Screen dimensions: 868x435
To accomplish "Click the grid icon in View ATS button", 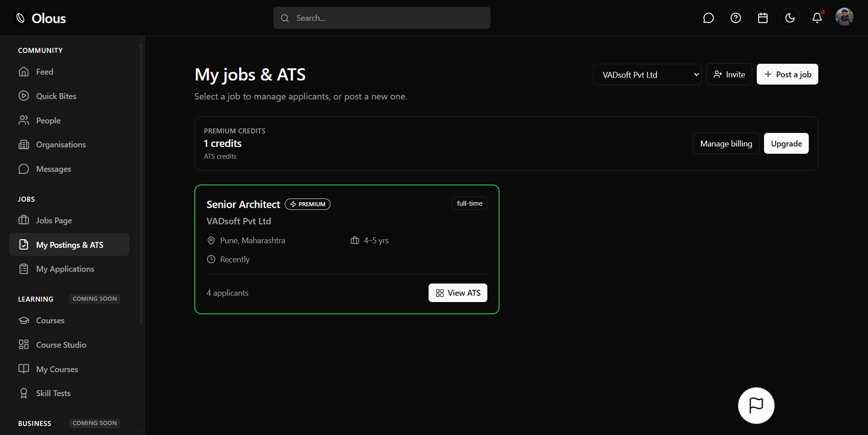I will point(439,293).
